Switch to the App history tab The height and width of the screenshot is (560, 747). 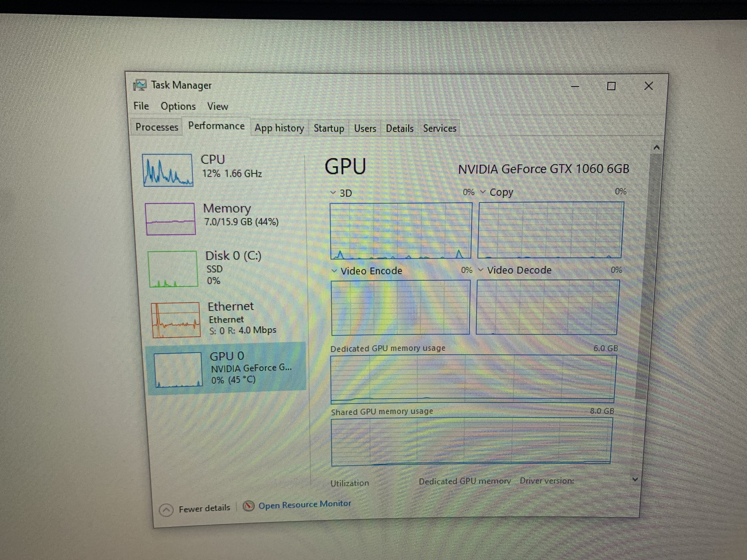pyautogui.click(x=279, y=128)
